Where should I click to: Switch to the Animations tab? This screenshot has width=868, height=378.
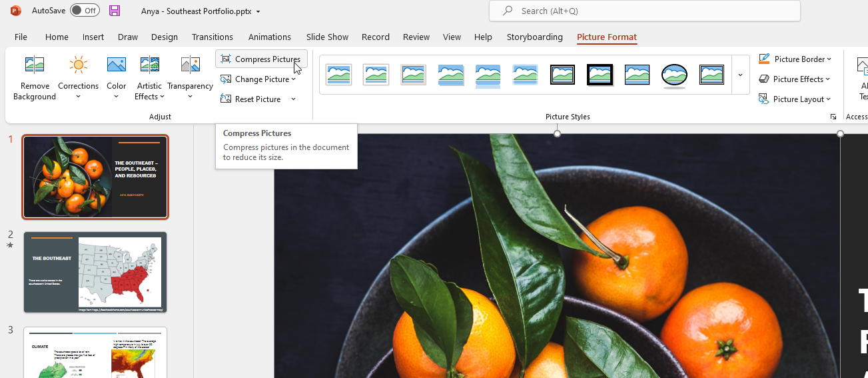[270, 37]
